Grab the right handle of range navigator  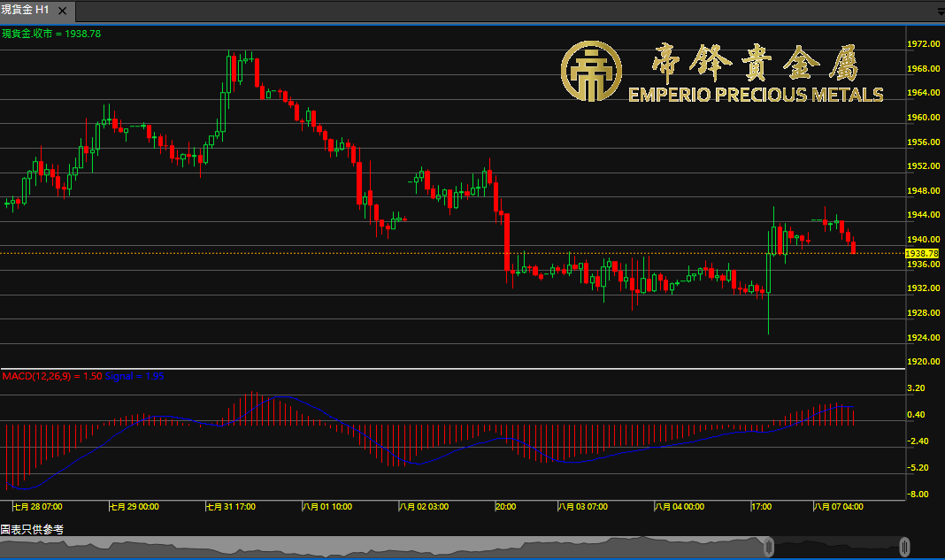point(904,547)
